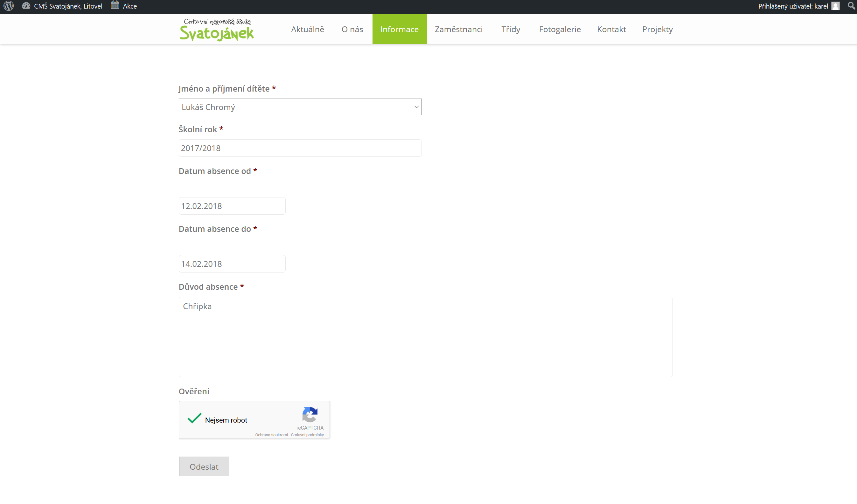Open Ochrana soukromí reCAPTCHA link

(271, 435)
